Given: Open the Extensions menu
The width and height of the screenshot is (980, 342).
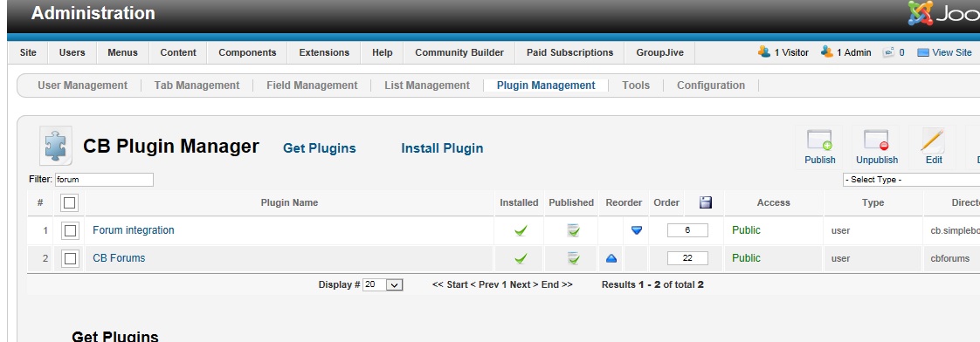Looking at the screenshot, I should click(x=324, y=52).
